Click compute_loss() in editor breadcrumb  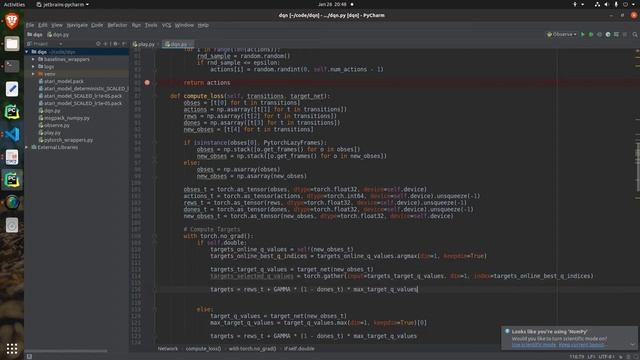click(203, 349)
